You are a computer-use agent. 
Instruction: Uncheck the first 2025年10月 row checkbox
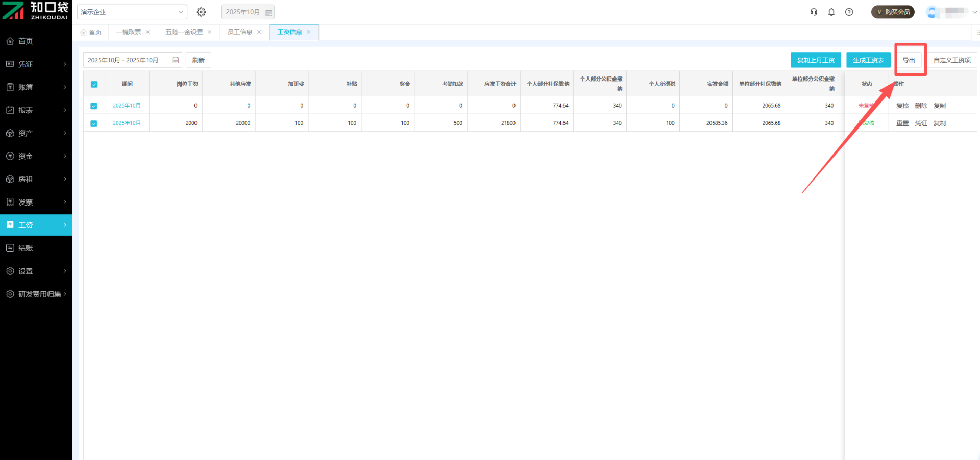pyautogui.click(x=94, y=106)
